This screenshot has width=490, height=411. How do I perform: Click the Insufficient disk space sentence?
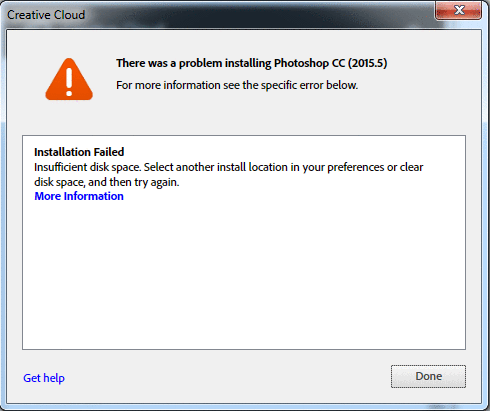[88, 167]
